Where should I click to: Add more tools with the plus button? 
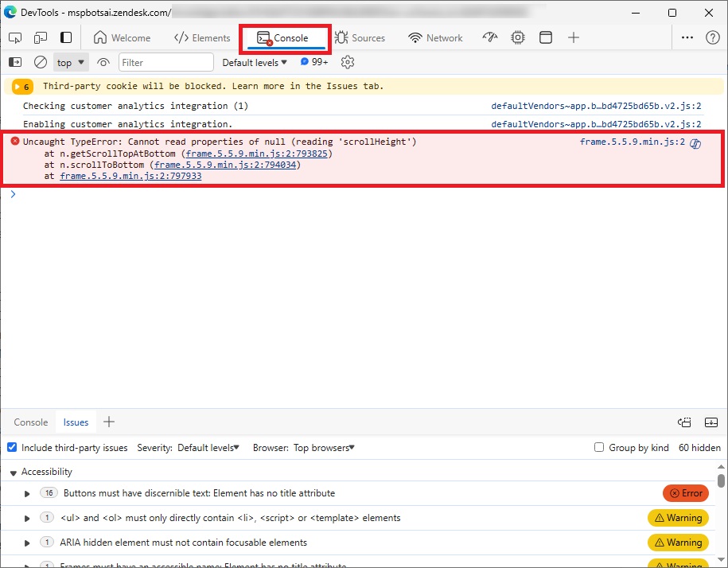point(573,37)
